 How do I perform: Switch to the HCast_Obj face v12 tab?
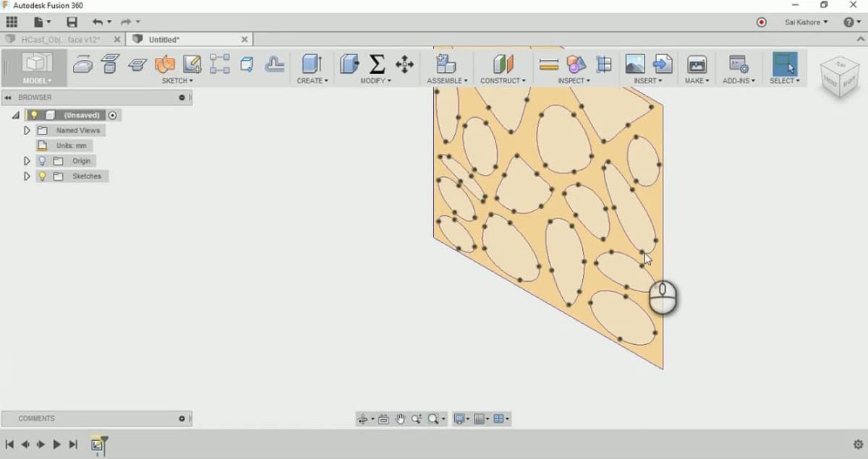click(61, 40)
